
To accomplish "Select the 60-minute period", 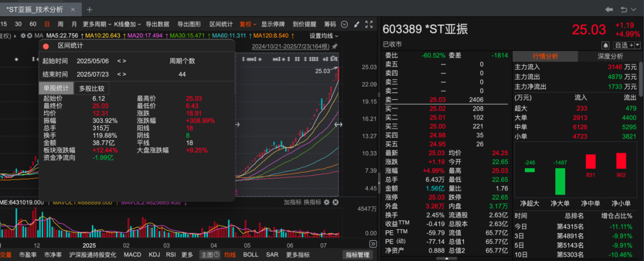I will (33, 24).
